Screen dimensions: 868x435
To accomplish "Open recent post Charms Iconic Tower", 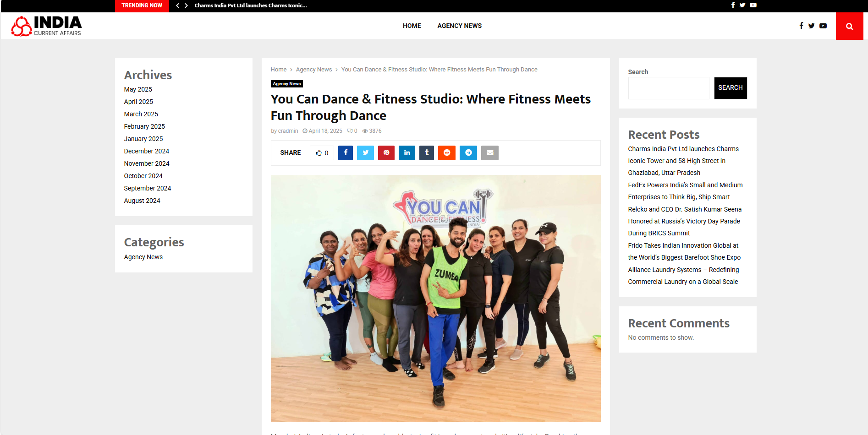I will click(683, 161).
